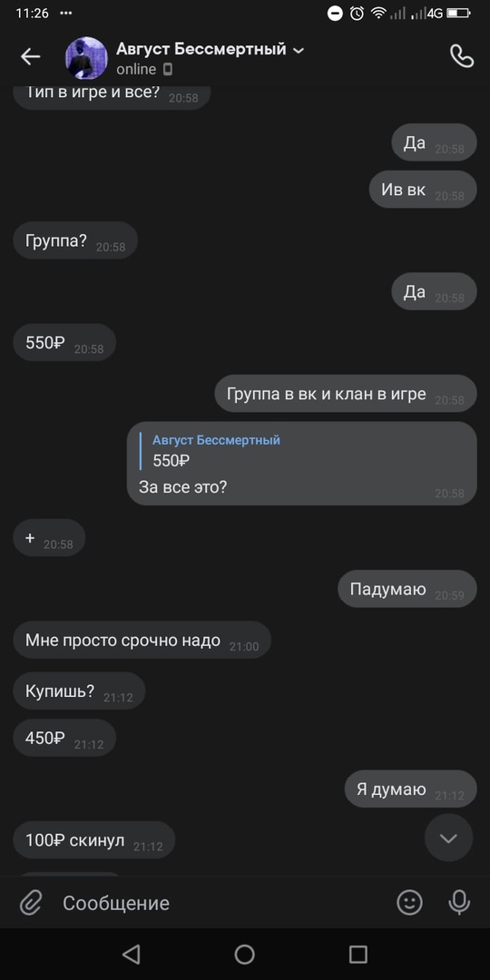Select the 'Мне просто срочно надо' message
The height and width of the screenshot is (980, 490).
[x=142, y=640]
